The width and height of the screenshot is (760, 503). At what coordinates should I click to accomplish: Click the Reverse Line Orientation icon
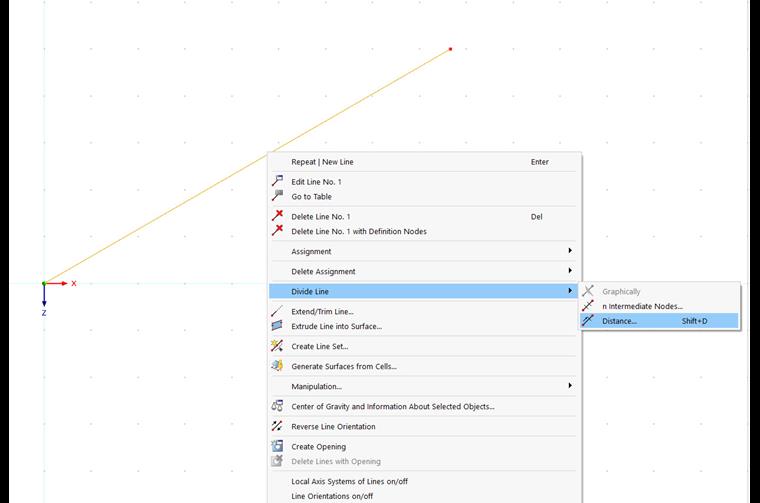[x=277, y=425]
